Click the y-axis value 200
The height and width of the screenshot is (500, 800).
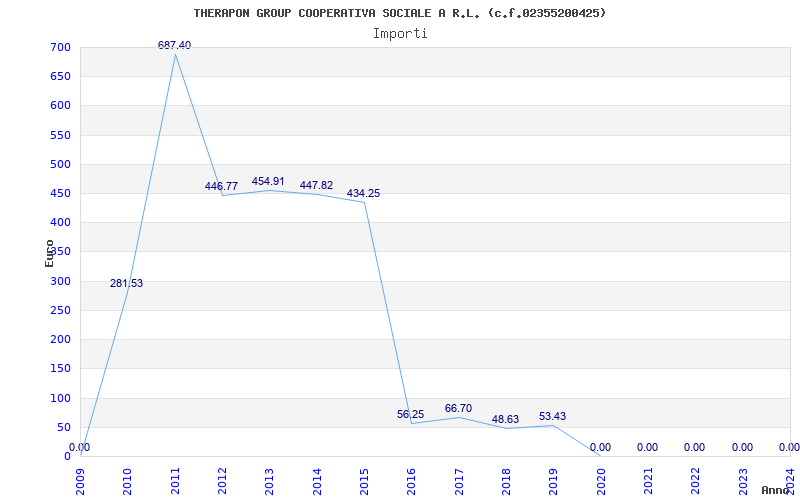click(61, 339)
